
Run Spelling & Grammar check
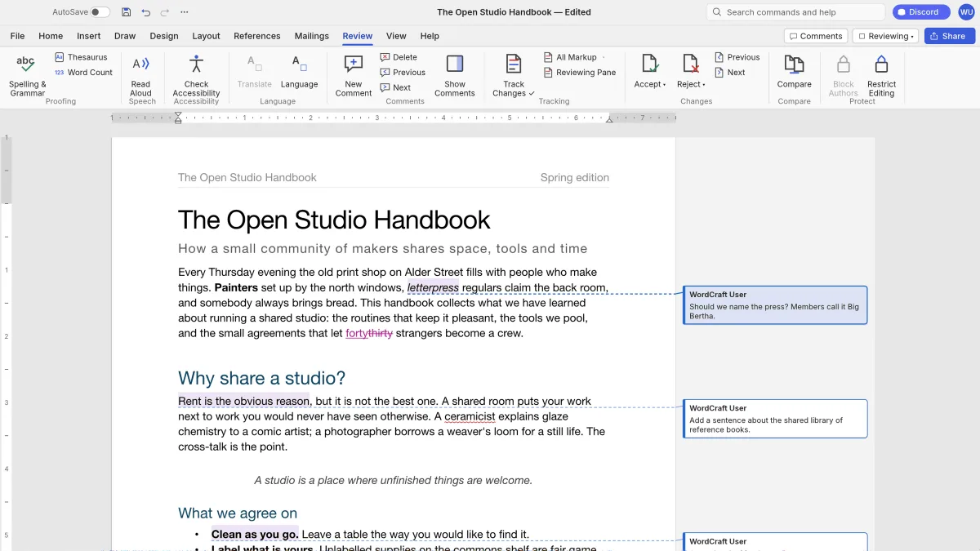[27, 75]
